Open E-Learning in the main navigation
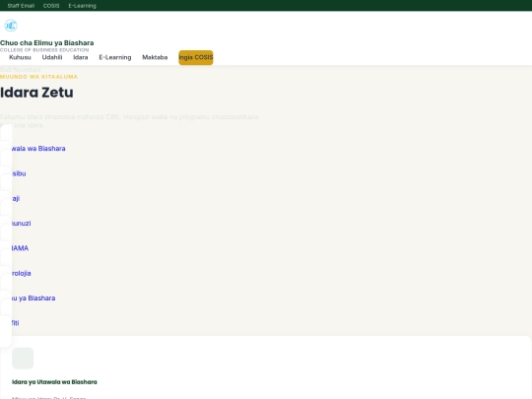 point(115,57)
